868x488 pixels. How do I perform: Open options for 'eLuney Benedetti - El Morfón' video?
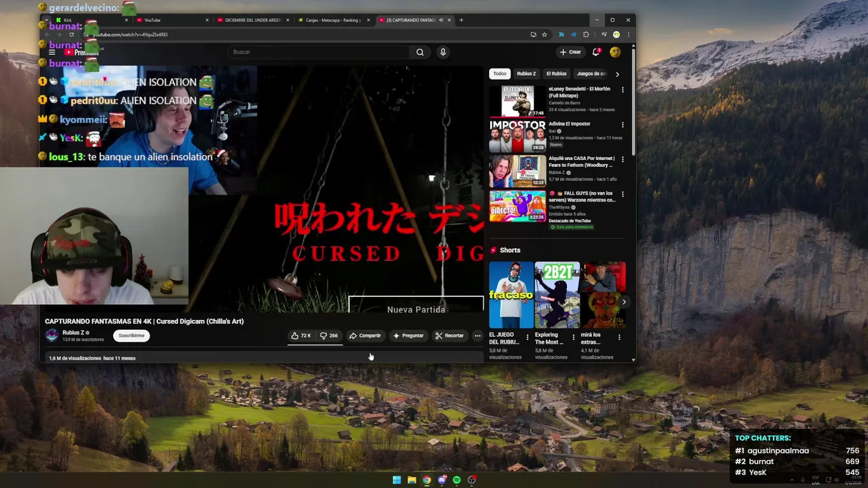(x=623, y=89)
